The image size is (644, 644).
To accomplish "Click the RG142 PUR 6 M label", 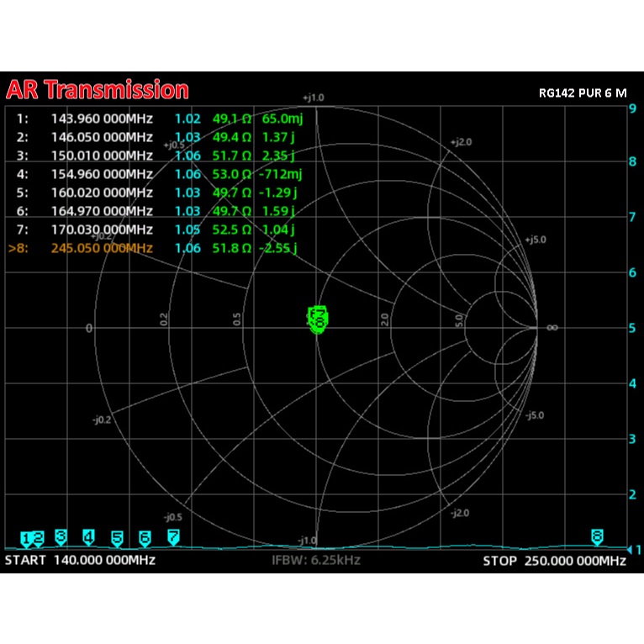I will [x=583, y=93].
